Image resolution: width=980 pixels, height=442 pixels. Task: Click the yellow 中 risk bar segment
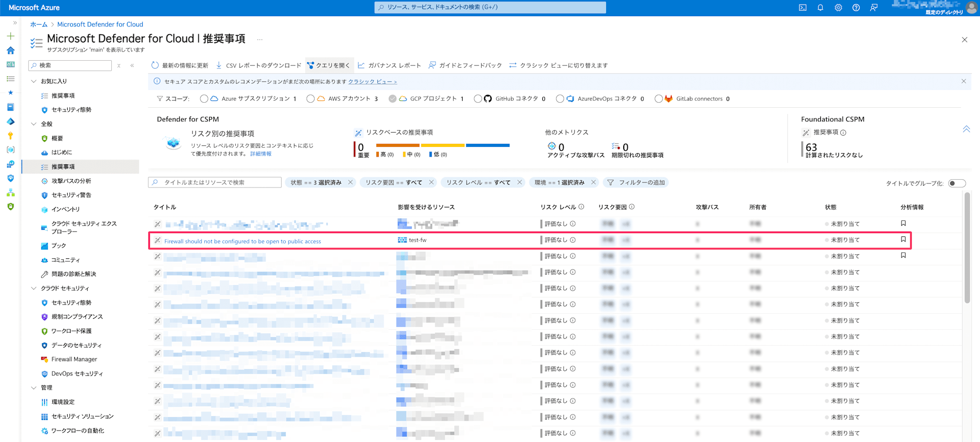(442, 145)
